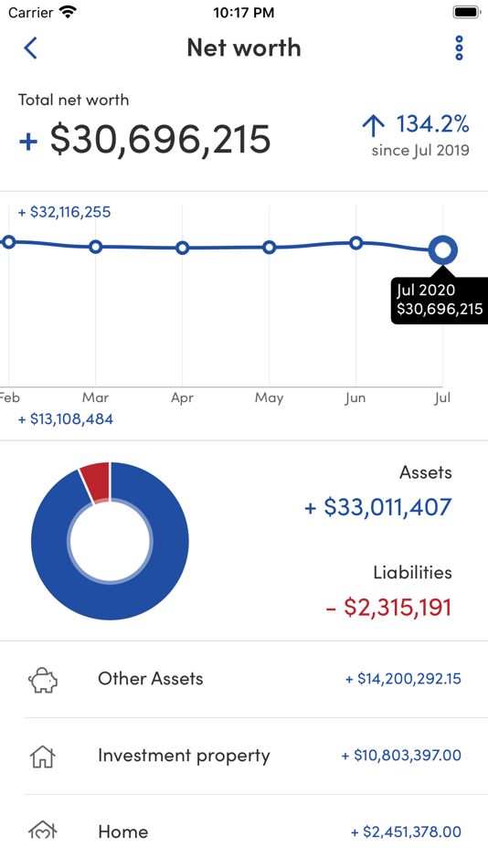Open the Investment property row
The width and height of the screenshot is (488, 868).
pos(244,756)
